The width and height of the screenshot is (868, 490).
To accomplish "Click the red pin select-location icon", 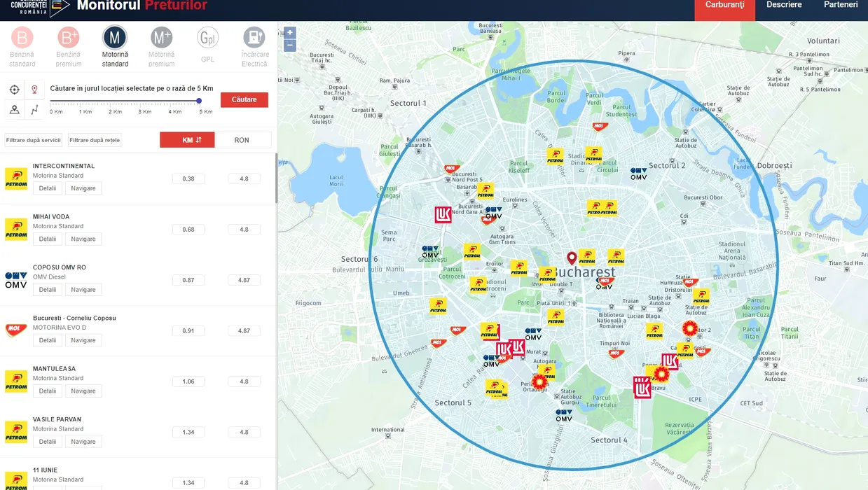I will 34,90.
